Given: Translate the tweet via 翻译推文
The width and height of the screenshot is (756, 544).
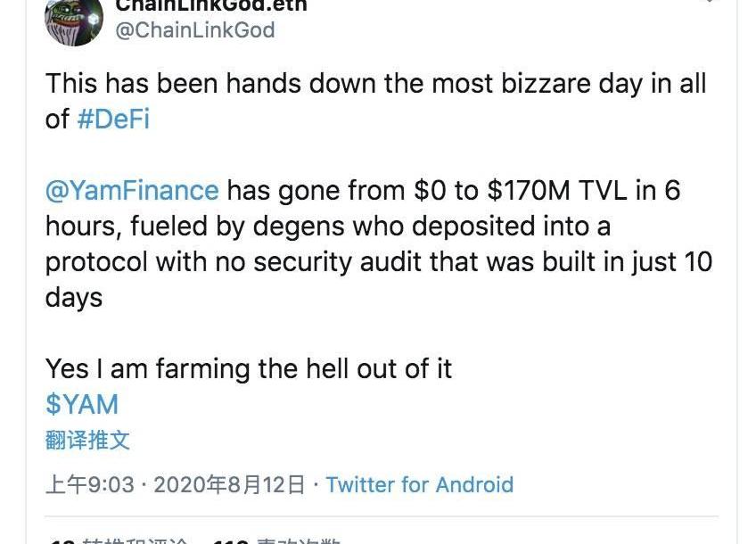Looking at the screenshot, I should (87, 440).
